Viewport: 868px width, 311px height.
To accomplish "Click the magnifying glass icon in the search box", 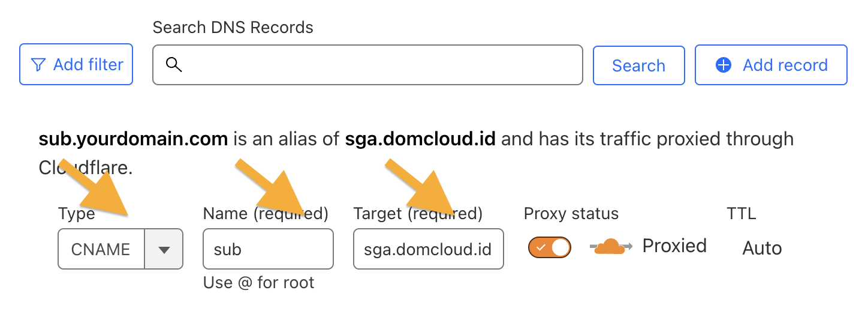I will click(174, 65).
